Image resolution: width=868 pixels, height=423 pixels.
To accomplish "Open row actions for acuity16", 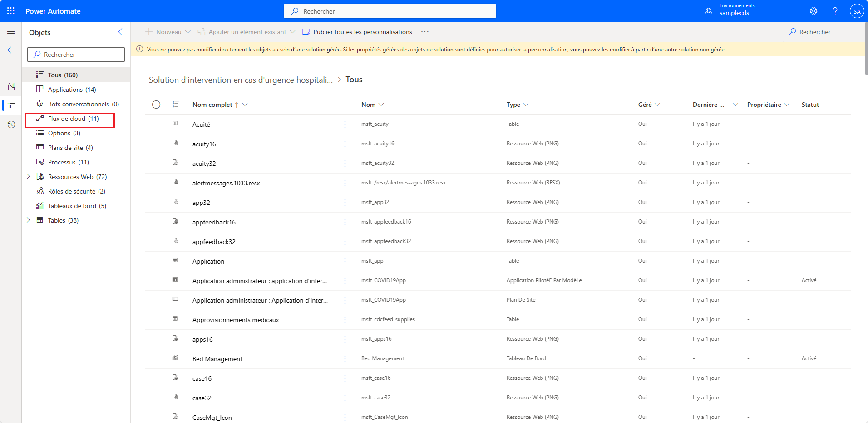I will (345, 144).
